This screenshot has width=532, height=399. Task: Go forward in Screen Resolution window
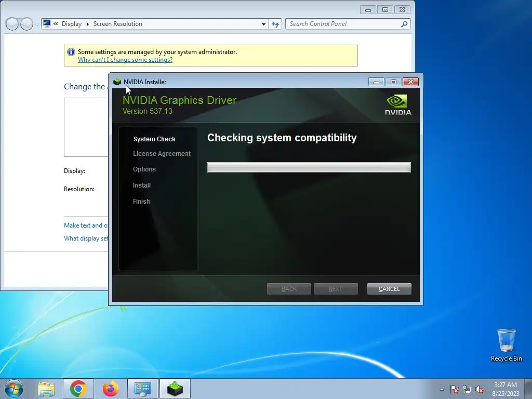tap(26, 24)
